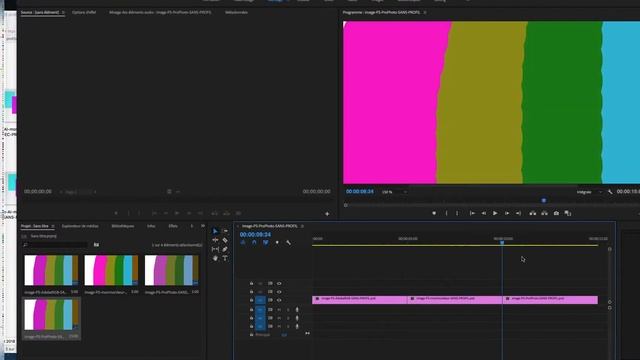Toggle Snap in timeline header
Viewport: 640px width, 360px height.
click(x=254, y=242)
